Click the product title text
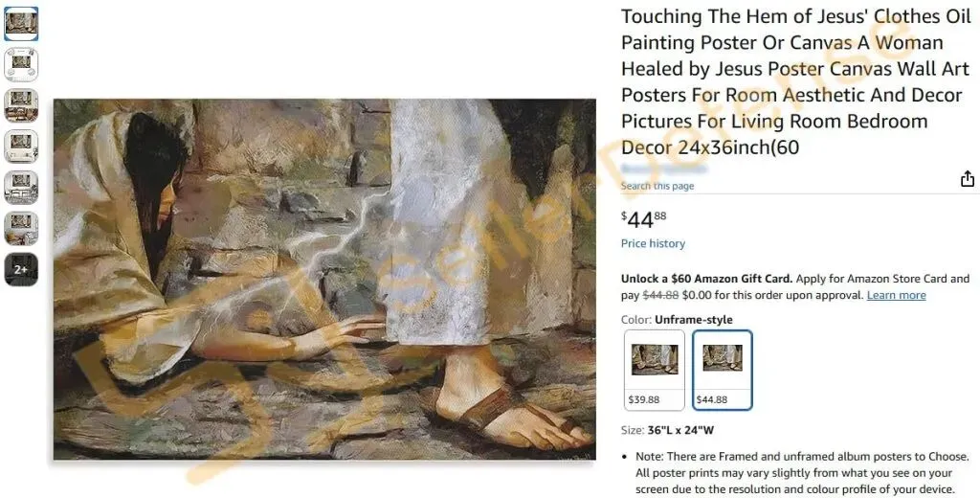980x498 pixels. (x=795, y=82)
